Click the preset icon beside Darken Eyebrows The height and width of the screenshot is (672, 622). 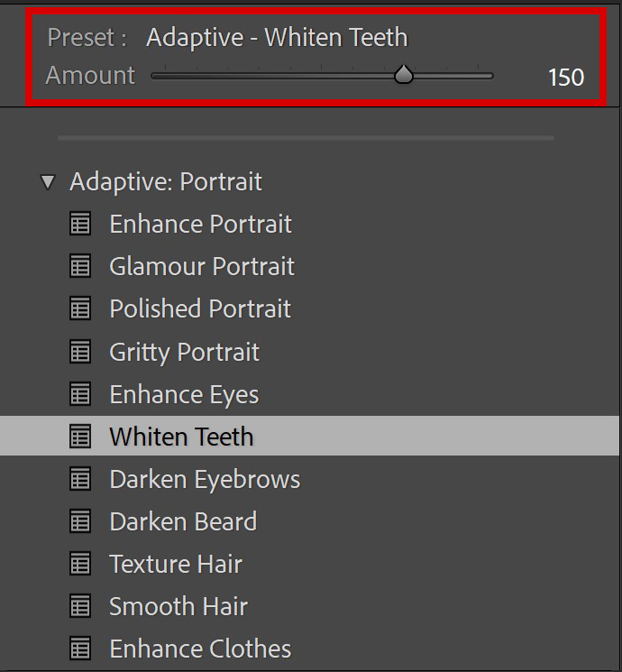[x=80, y=479]
